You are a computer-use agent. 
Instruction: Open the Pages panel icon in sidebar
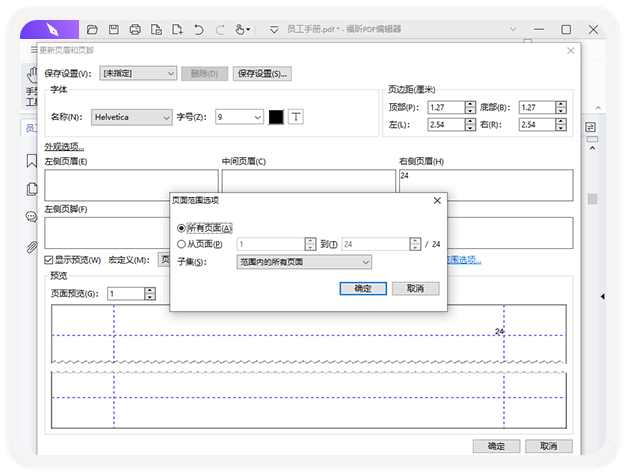point(32,189)
